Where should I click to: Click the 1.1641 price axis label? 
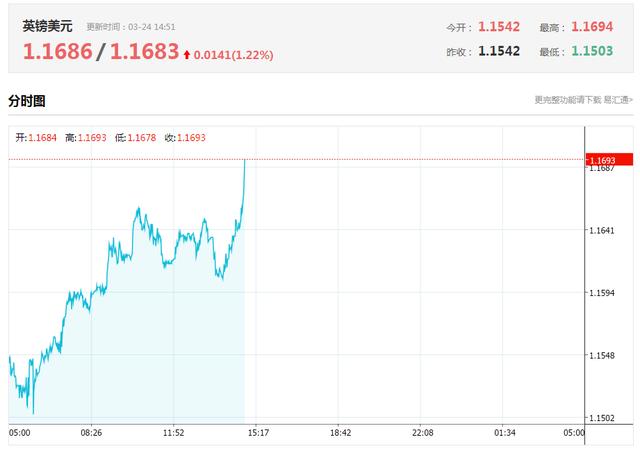[x=603, y=230]
